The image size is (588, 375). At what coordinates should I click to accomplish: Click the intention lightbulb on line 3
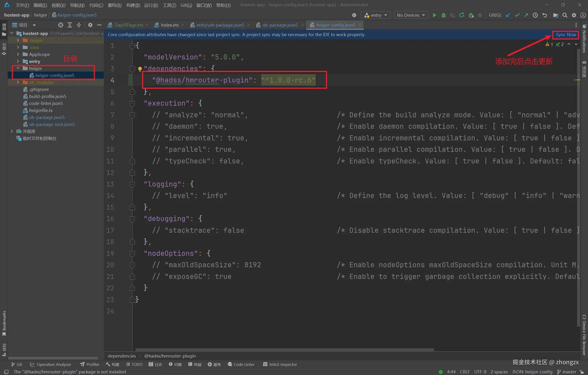[140, 69]
